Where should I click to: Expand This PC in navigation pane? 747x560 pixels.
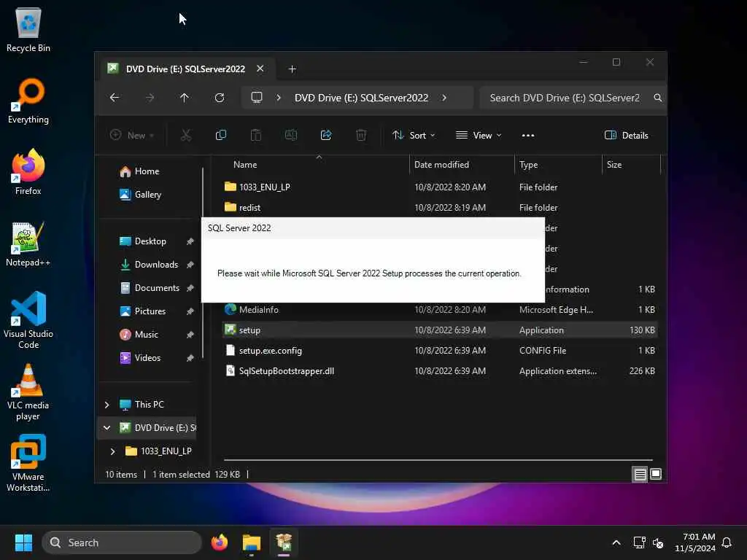107,405
